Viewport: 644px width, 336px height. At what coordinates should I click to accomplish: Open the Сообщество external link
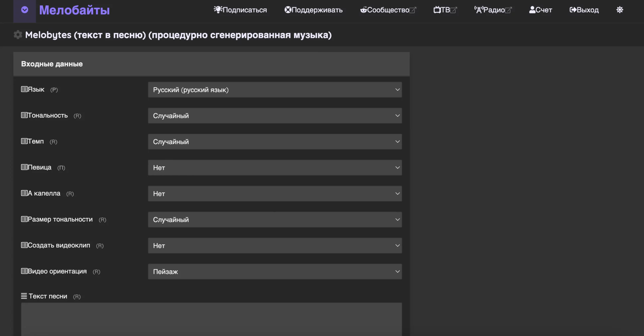click(x=388, y=10)
